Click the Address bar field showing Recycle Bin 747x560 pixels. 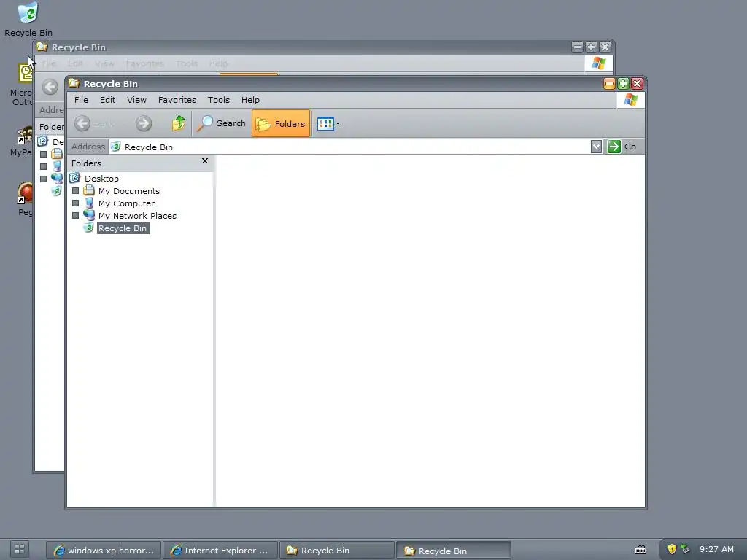tap(349, 147)
